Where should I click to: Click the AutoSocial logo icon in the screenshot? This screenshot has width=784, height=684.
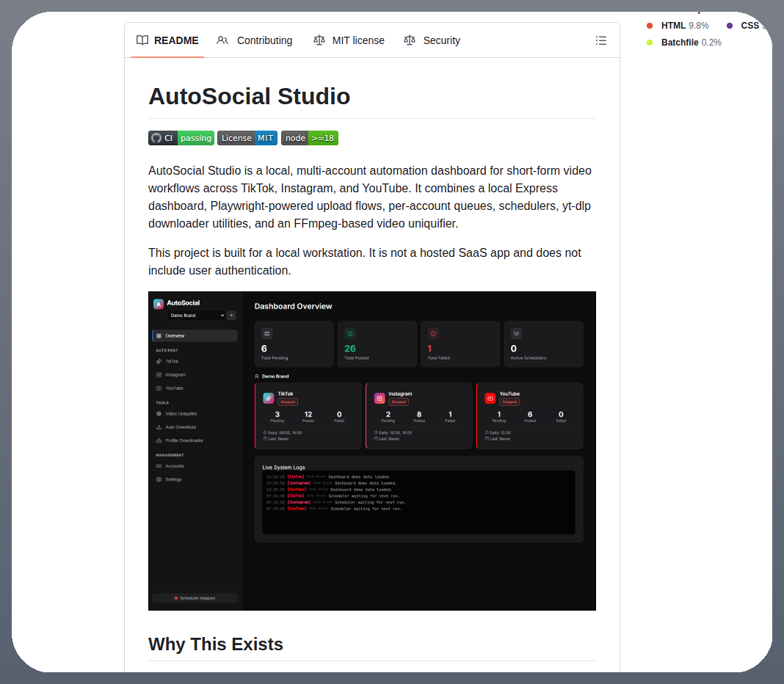(x=159, y=304)
